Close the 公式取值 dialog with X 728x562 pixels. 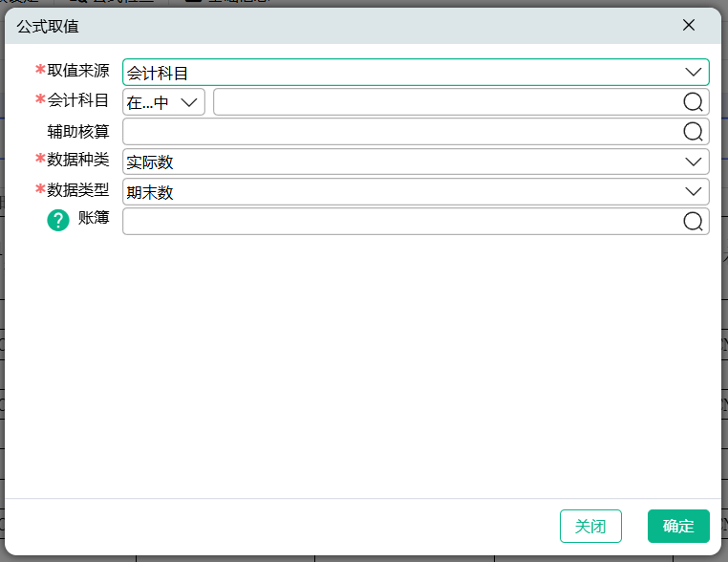(689, 25)
